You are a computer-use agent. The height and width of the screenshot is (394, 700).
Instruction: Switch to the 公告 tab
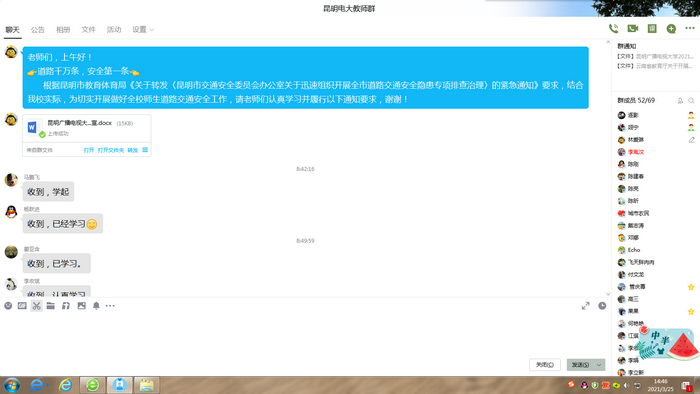38,29
